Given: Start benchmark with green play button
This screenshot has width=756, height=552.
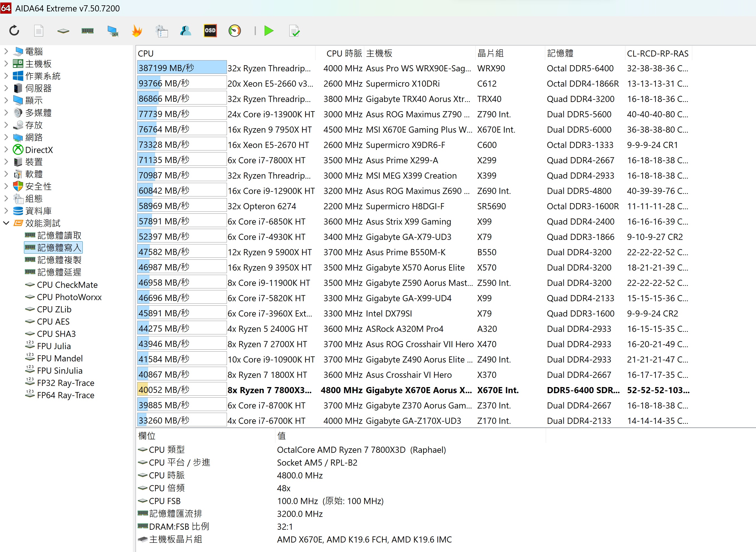Looking at the screenshot, I should coord(269,31).
